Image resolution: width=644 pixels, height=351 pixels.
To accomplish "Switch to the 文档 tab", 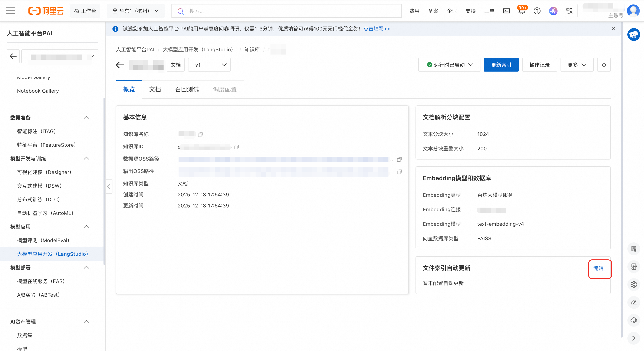I will [x=155, y=89].
